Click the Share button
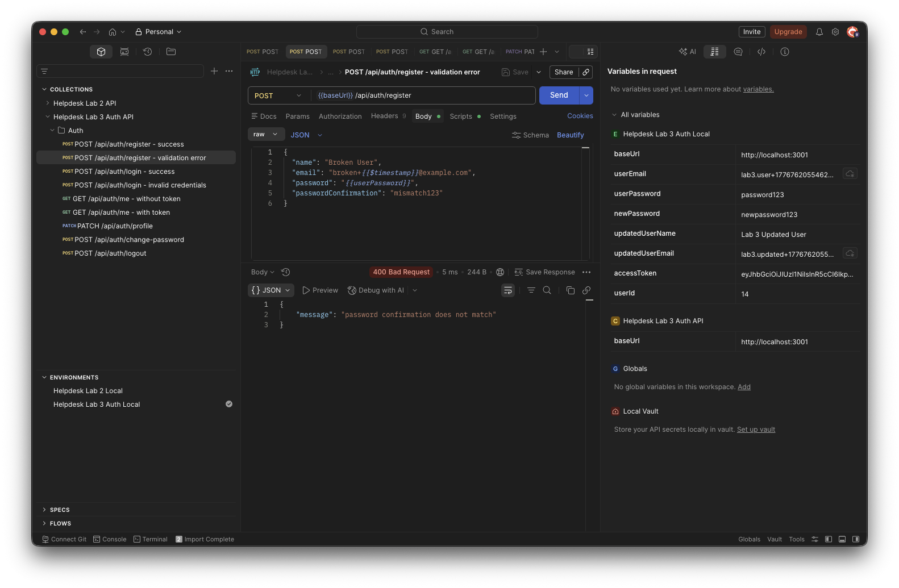899x588 pixels. point(564,72)
